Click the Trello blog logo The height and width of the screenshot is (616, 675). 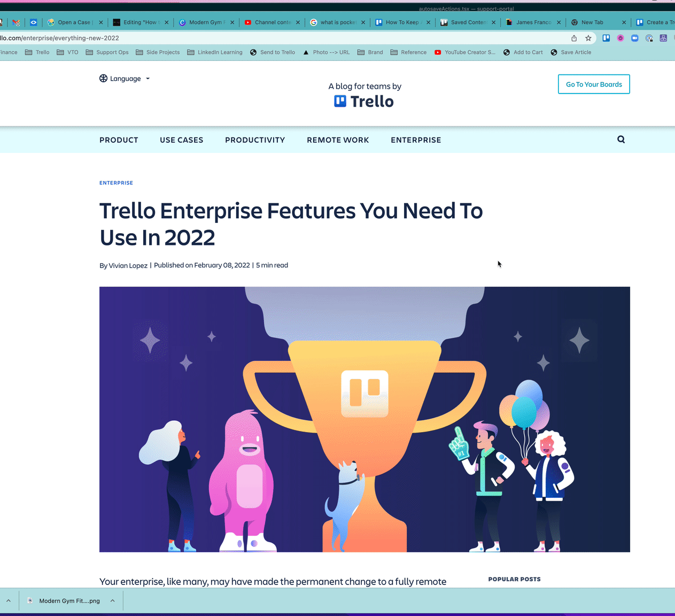click(364, 102)
